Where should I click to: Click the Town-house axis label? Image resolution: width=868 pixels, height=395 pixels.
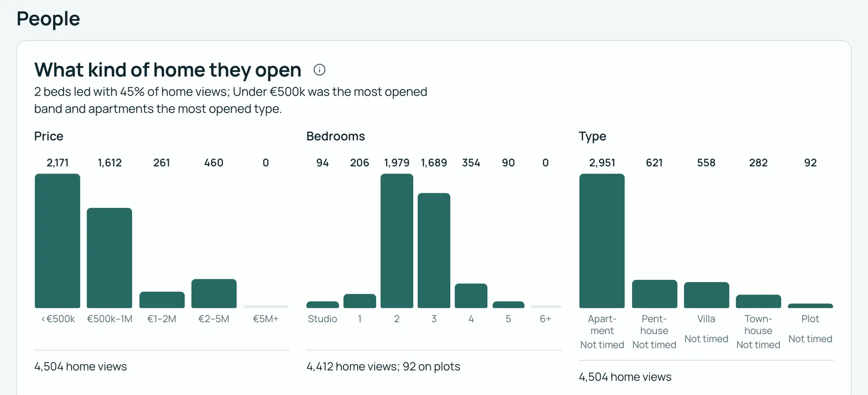tap(758, 324)
